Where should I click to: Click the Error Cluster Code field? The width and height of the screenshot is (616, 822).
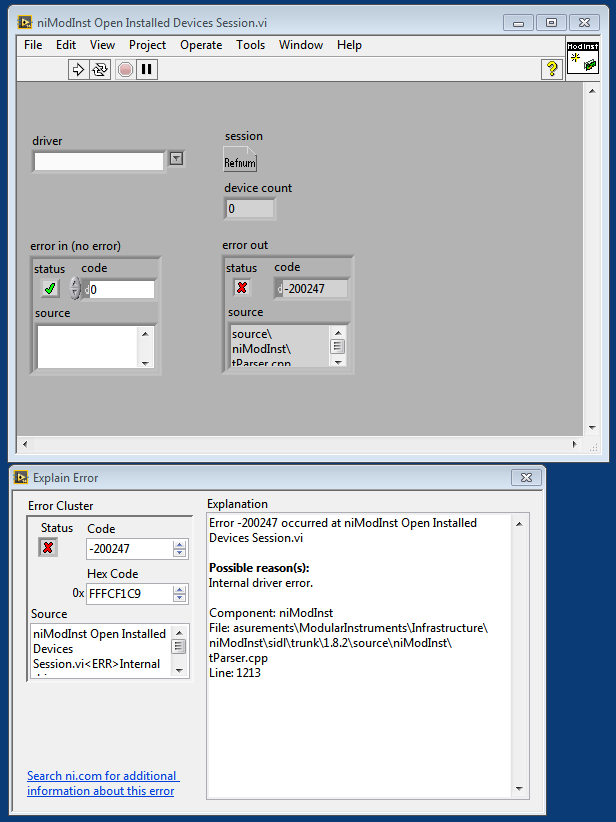pos(129,549)
